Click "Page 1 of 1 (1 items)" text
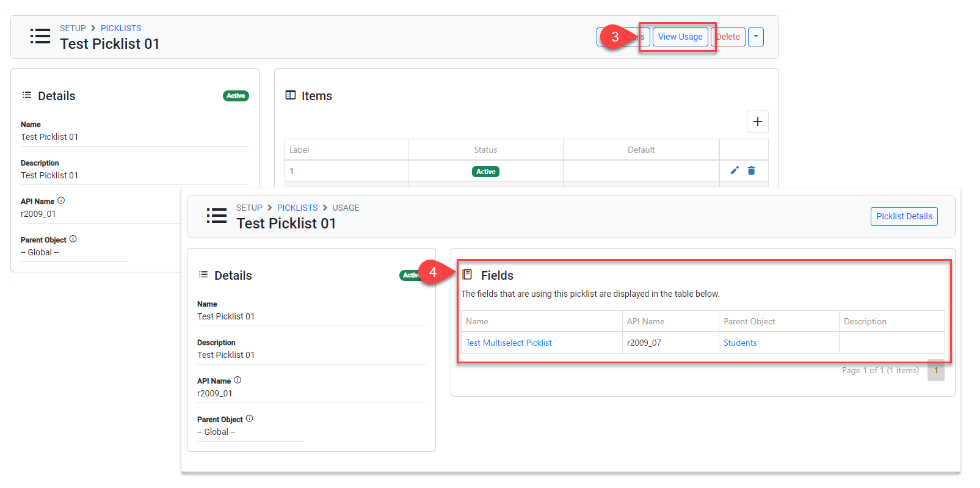Viewport: 980px width, 488px height. coord(880,370)
